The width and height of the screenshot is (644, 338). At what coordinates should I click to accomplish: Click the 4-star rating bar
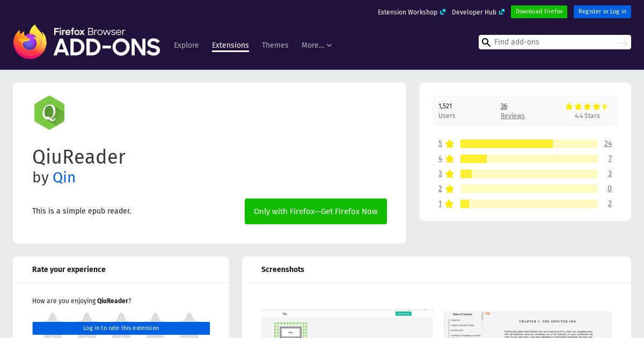pyautogui.click(x=529, y=159)
